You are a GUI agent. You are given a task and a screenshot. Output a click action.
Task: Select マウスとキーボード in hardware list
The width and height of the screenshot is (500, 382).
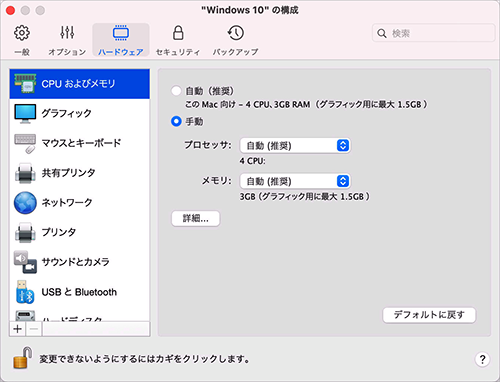[80, 143]
